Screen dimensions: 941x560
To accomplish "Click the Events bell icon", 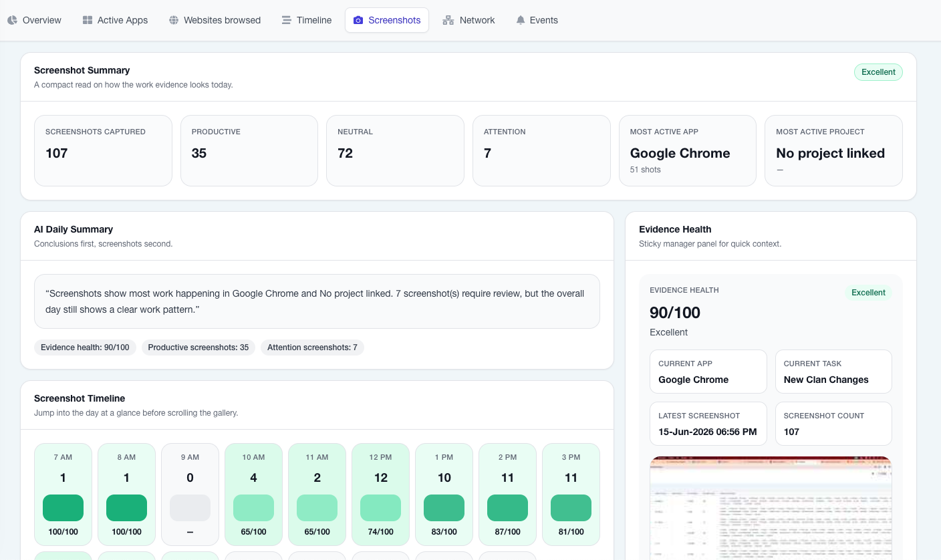I will pyautogui.click(x=521, y=20).
